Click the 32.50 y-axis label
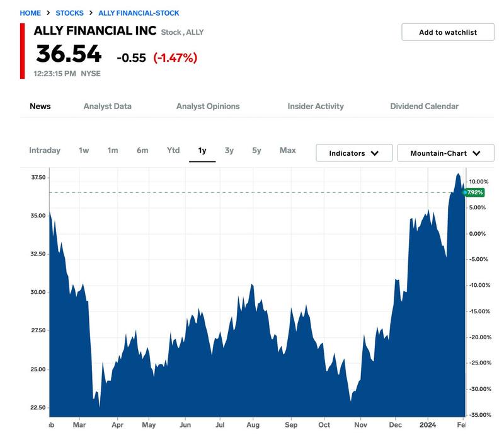This screenshot has height=442, width=504. pos(38,254)
